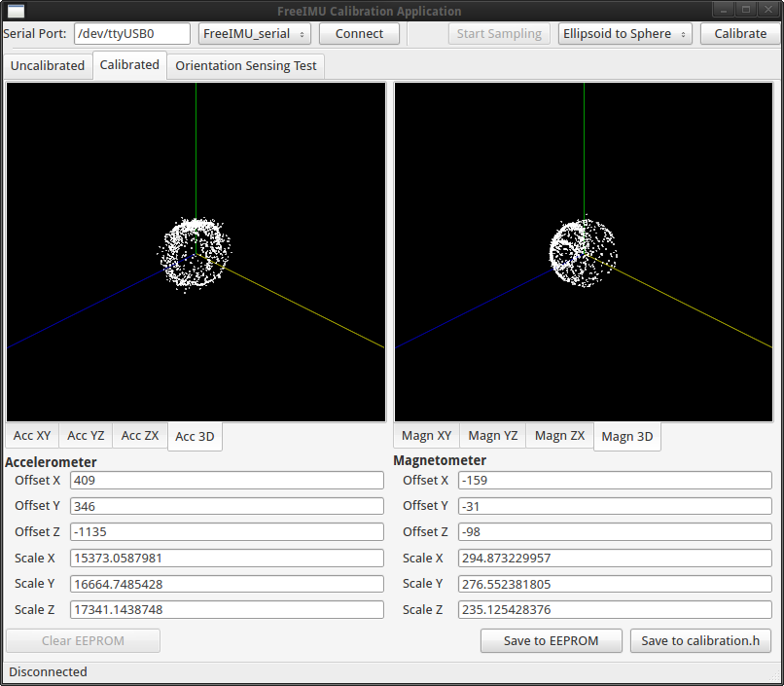Open the Ellipsoid to Sphere dropdown
Image resolution: width=784 pixels, height=686 pixels.
tap(625, 33)
